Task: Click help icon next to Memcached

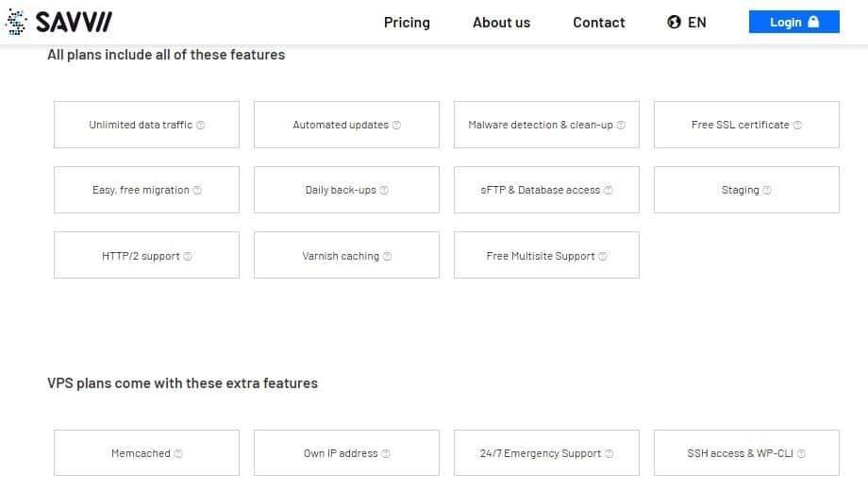Action: tap(178, 453)
